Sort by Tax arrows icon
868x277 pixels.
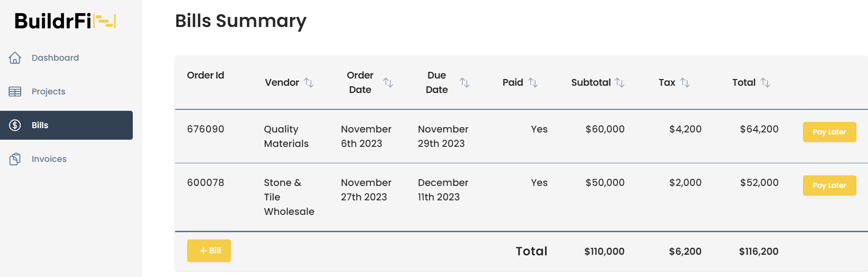click(x=685, y=83)
